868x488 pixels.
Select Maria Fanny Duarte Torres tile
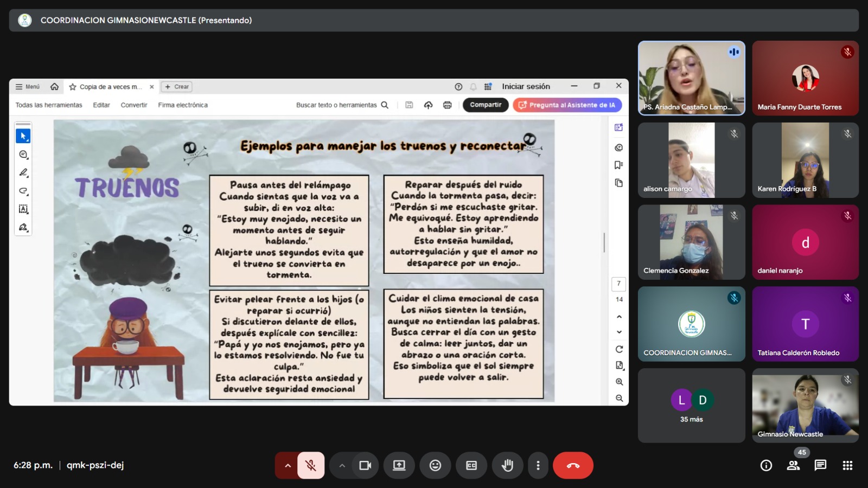[805, 78]
